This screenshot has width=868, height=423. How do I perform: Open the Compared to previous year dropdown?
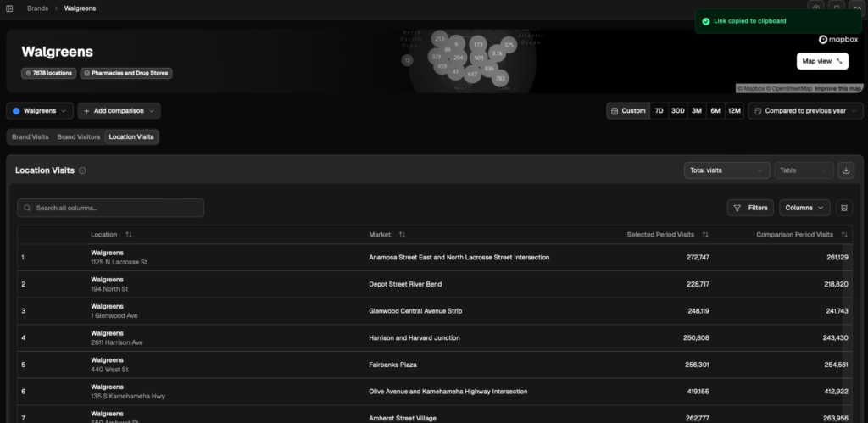point(805,111)
